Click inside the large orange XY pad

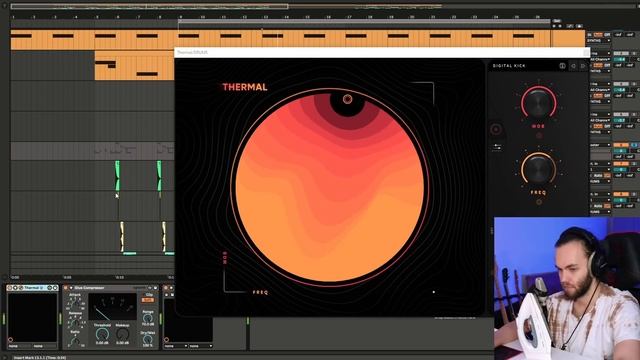coord(330,188)
